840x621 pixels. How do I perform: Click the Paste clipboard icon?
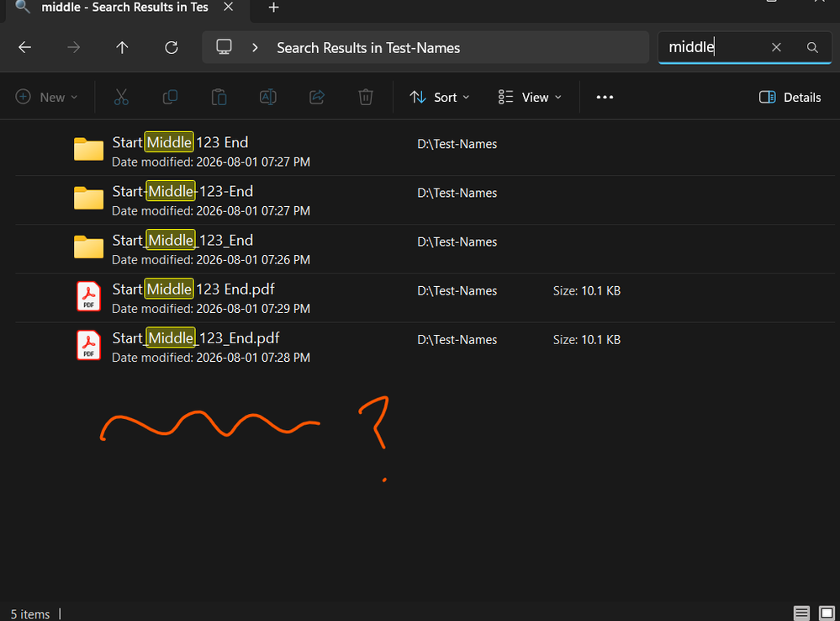(x=219, y=97)
